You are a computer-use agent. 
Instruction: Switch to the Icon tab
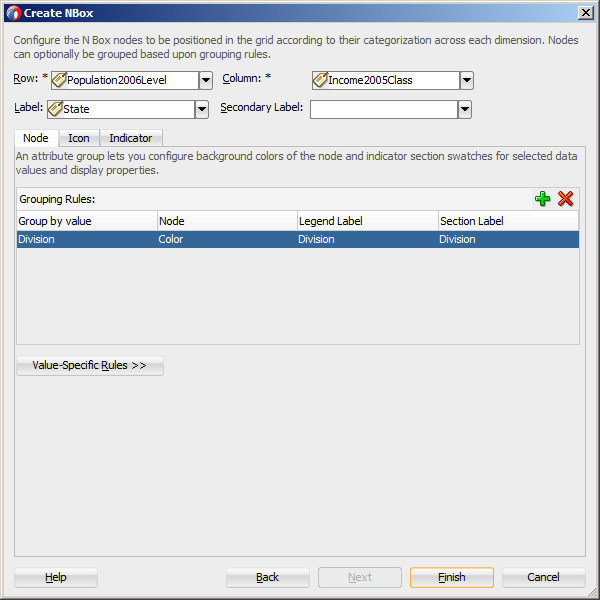pyautogui.click(x=79, y=138)
